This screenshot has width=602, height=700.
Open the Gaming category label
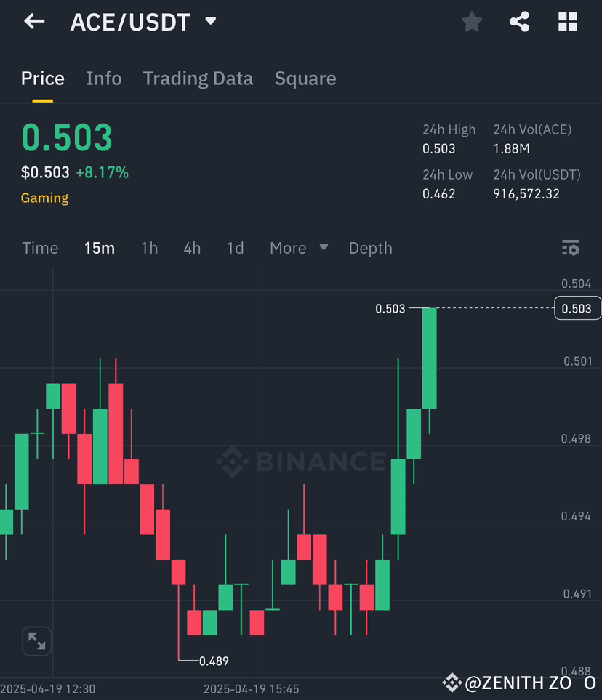[44, 198]
